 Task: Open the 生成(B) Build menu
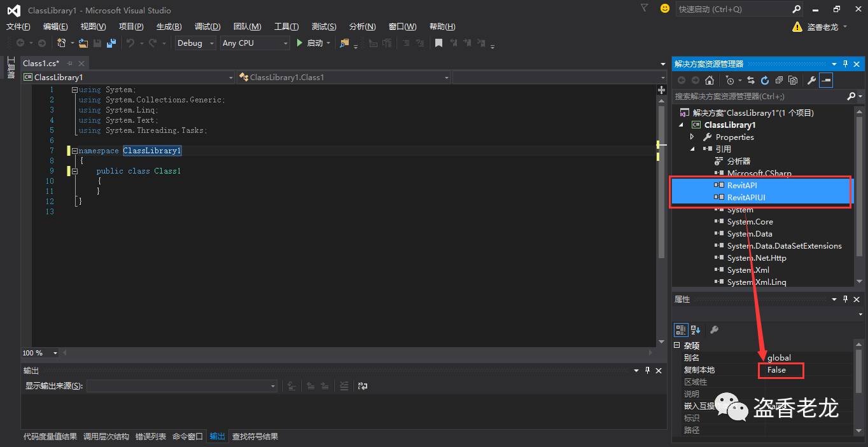(169, 27)
